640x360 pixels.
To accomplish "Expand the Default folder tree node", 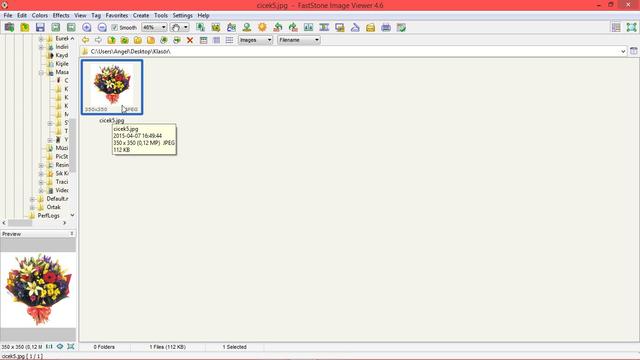I will tap(32, 199).
